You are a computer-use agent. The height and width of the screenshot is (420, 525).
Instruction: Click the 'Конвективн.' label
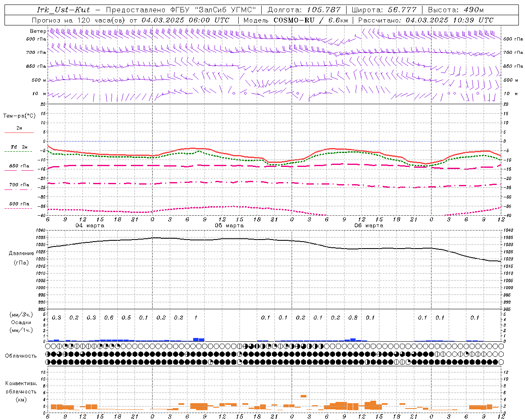(x=21, y=383)
